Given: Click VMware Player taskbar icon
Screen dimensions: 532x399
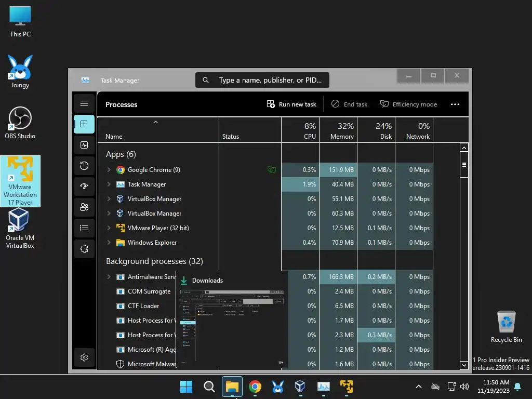Looking at the screenshot, I should tap(347, 387).
